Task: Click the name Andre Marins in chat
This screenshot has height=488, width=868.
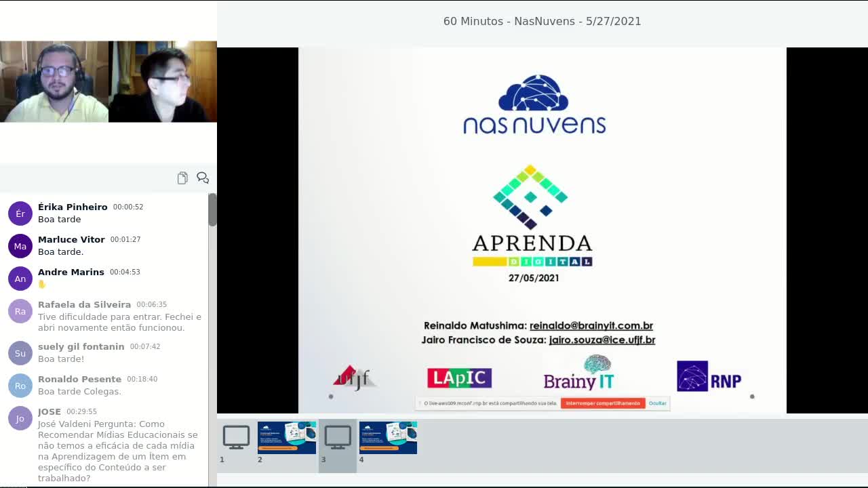Action: (x=71, y=272)
